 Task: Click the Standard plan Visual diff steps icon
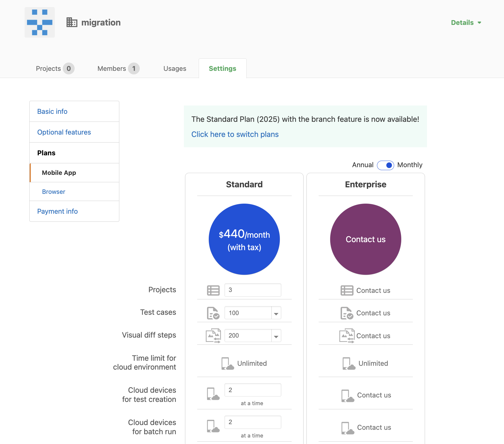pyautogui.click(x=213, y=336)
